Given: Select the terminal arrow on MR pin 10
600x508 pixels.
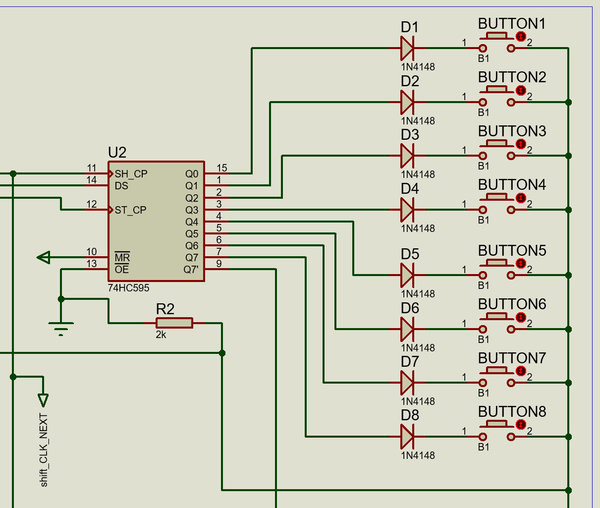Looking at the screenshot, I should click(x=44, y=257).
